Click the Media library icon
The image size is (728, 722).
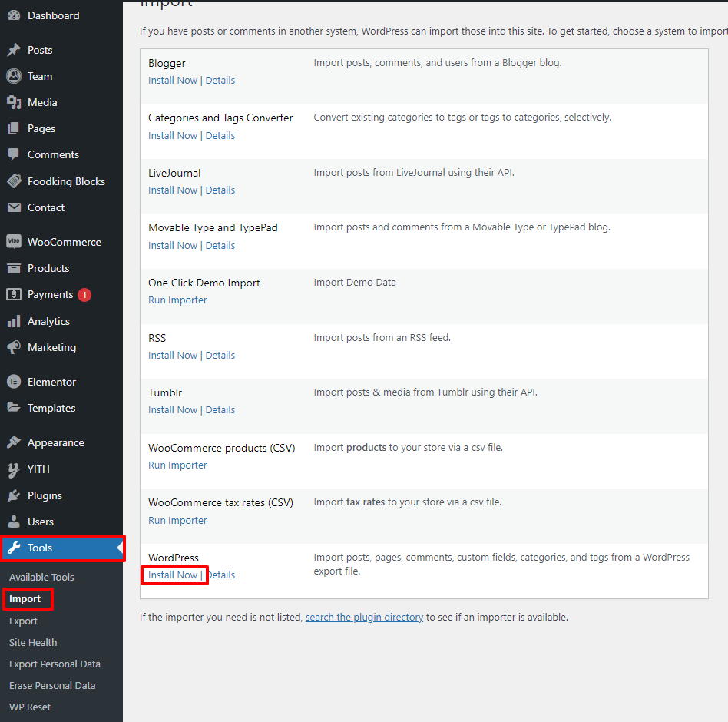(x=14, y=102)
